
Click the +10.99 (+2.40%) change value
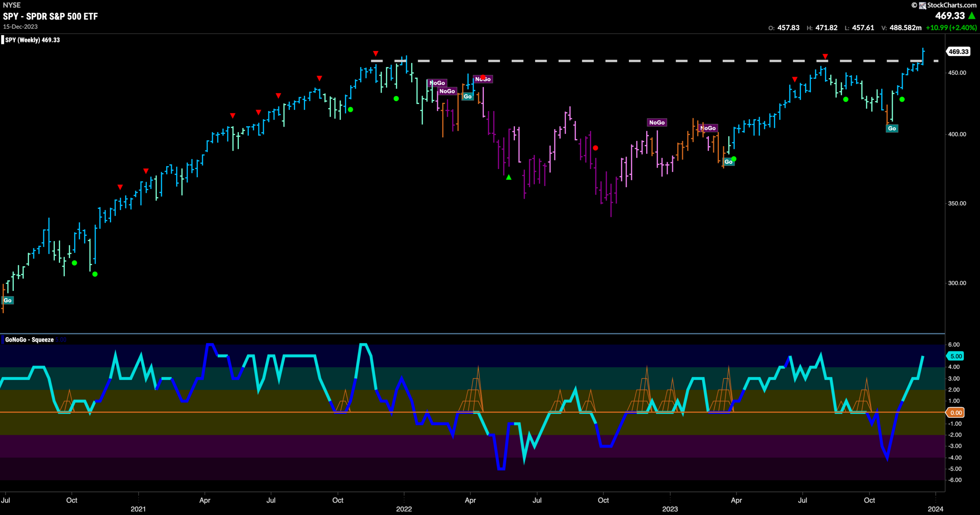(951, 28)
